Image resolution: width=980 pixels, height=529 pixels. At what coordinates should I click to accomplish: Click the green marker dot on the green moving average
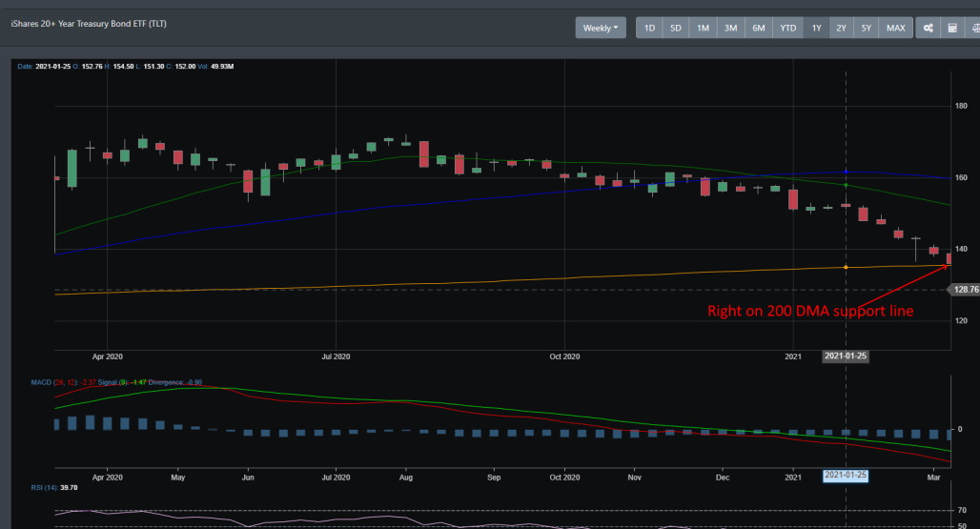[x=847, y=186]
